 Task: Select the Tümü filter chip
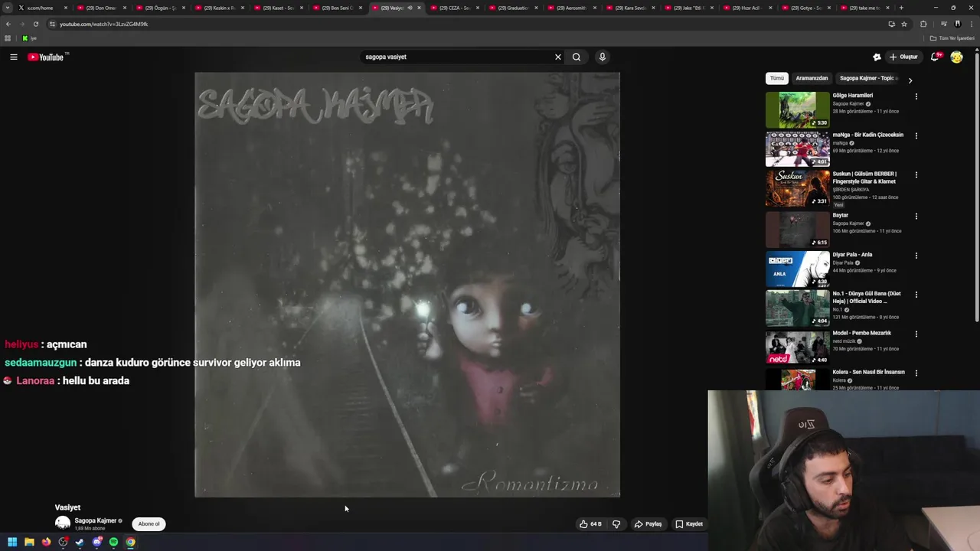777,78
